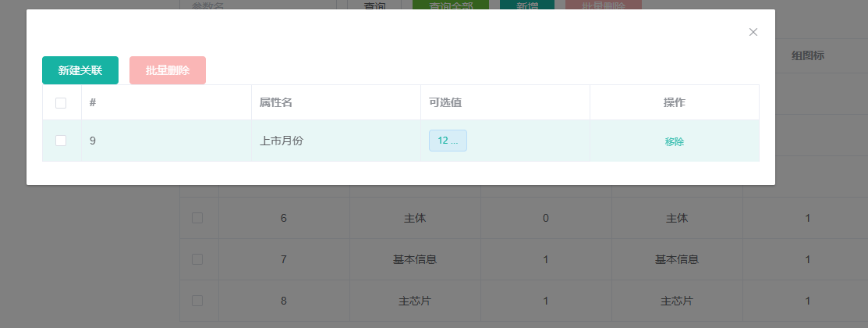Click the 移除 link for 上市月份
This screenshot has width=868, height=328.
675,142
